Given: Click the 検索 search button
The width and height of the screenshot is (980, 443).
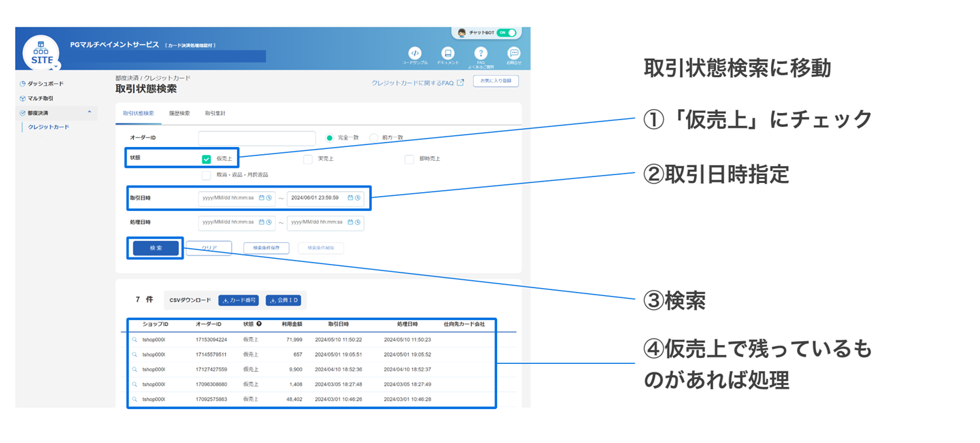Looking at the screenshot, I should (155, 248).
